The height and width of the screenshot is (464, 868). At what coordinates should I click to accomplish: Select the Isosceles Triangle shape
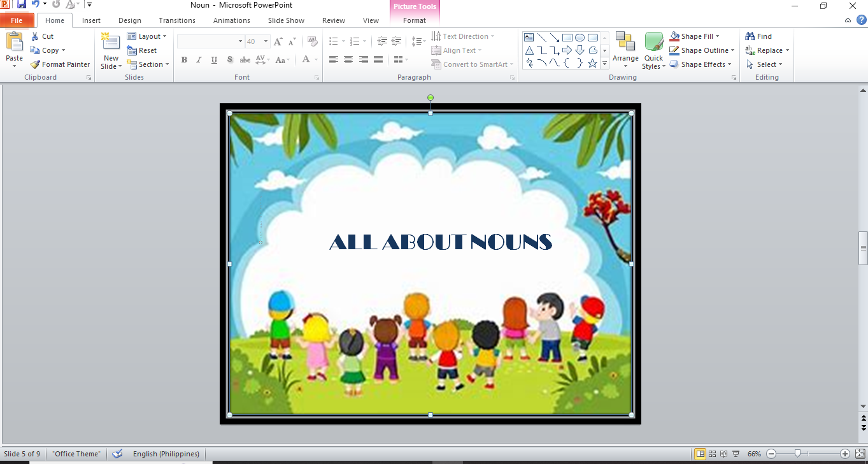529,50
